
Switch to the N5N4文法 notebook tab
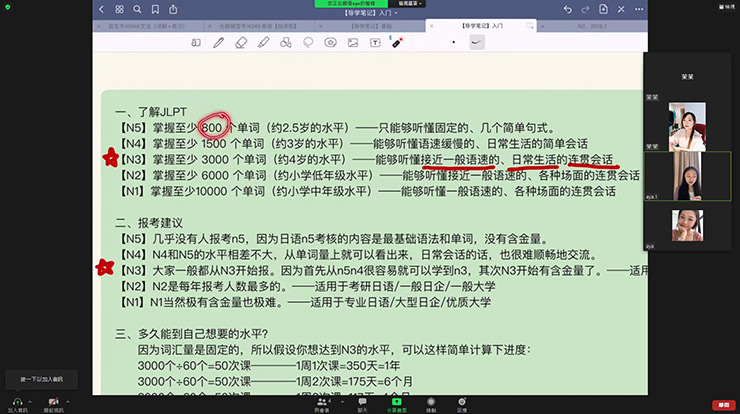point(147,26)
